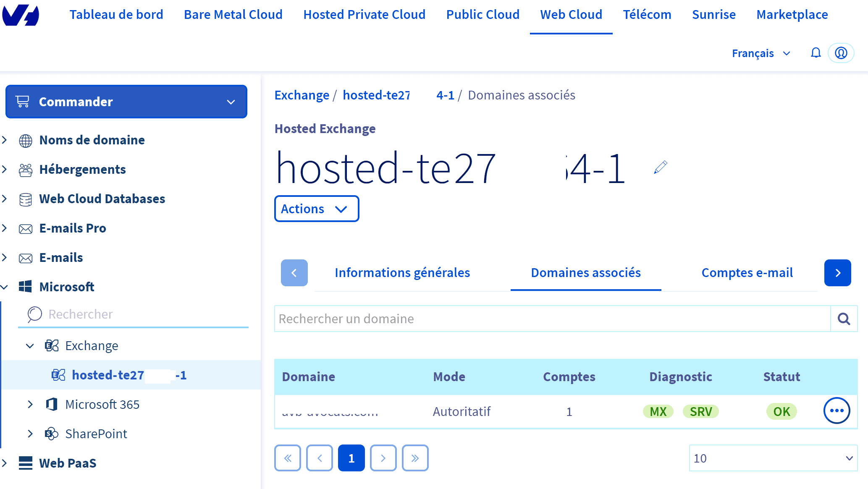Screen dimensions: 868x489
Task: Click the SRV diagnostic badge
Action: (701, 411)
